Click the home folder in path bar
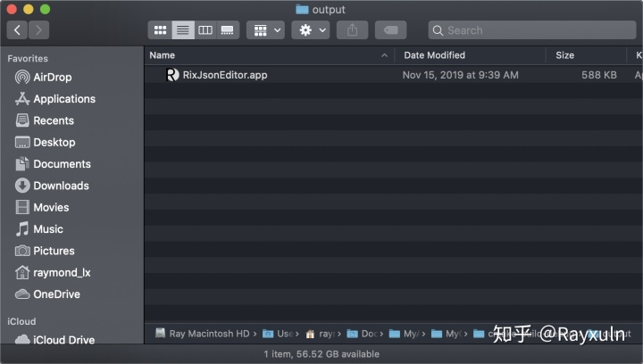This screenshot has height=364, width=643. click(321, 334)
